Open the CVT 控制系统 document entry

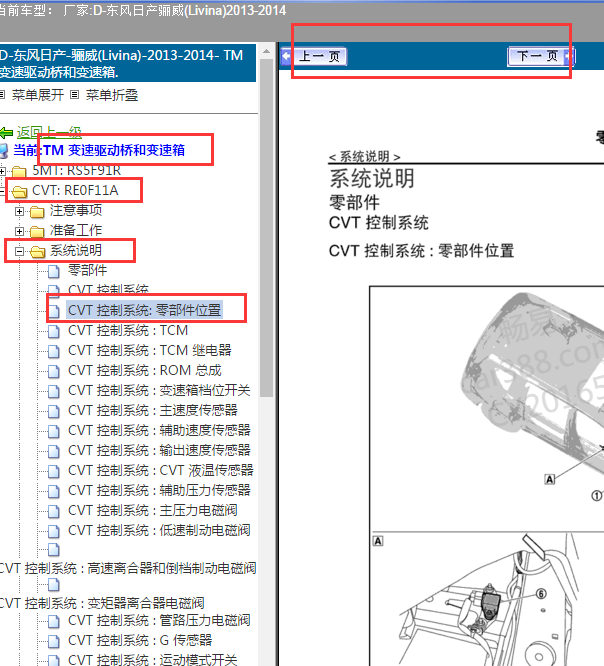[108, 290]
